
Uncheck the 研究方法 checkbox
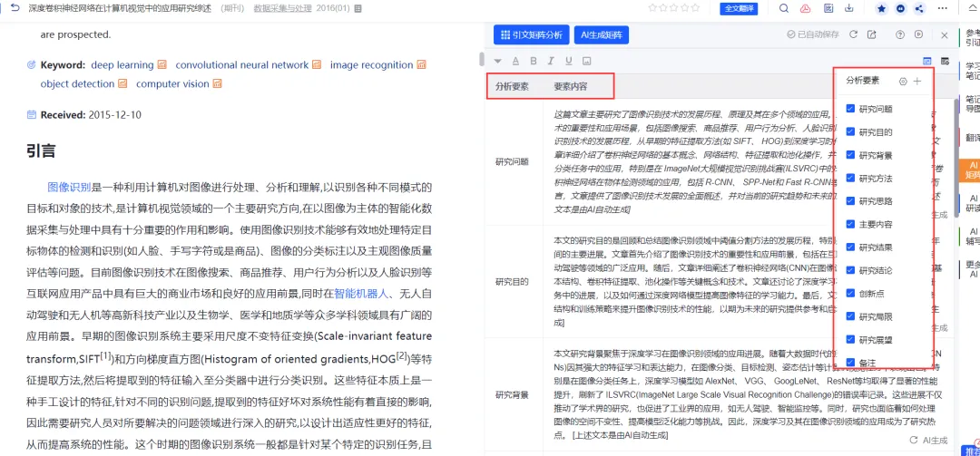coord(850,178)
